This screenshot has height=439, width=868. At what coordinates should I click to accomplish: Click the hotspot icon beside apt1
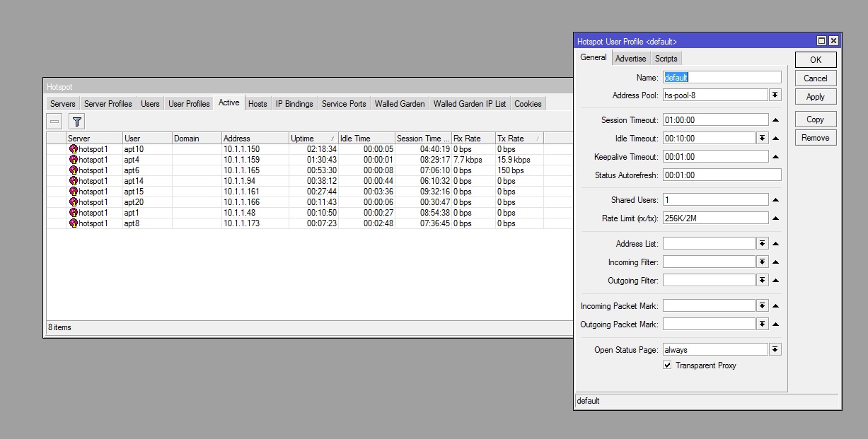click(x=72, y=213)
